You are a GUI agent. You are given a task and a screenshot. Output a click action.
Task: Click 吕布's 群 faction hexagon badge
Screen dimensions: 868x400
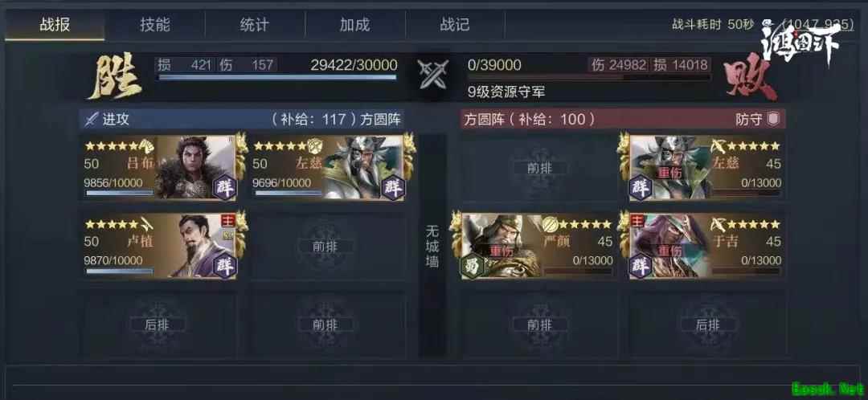(225, 188)
